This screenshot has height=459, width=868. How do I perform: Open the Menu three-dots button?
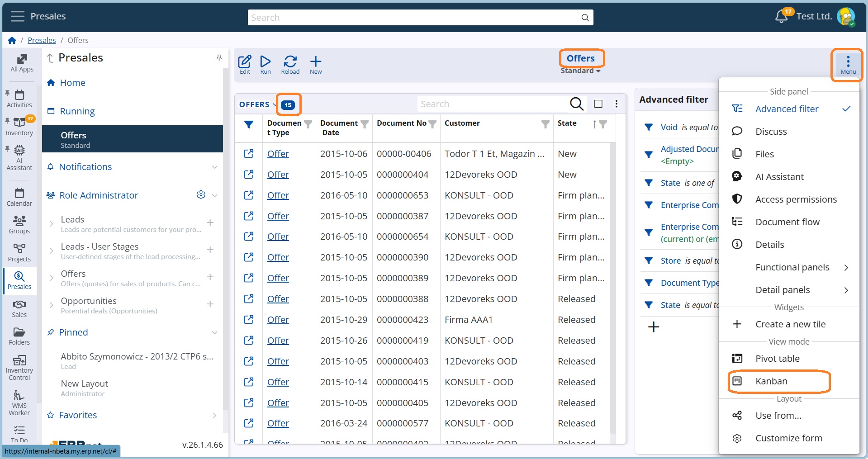click(848, 65)
